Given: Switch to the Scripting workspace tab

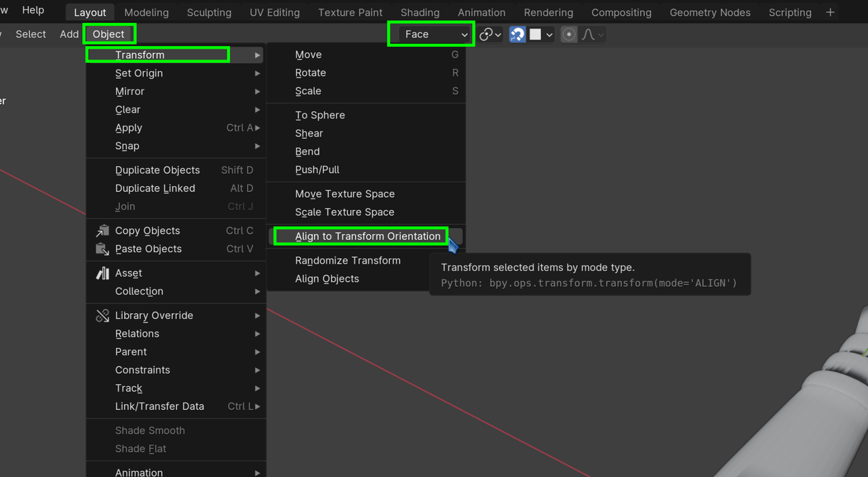Looking at the screenshot, I should [790, 12].
